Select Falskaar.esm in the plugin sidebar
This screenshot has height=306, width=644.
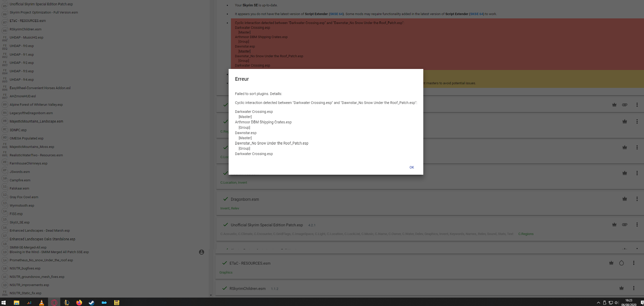[19, 188]
